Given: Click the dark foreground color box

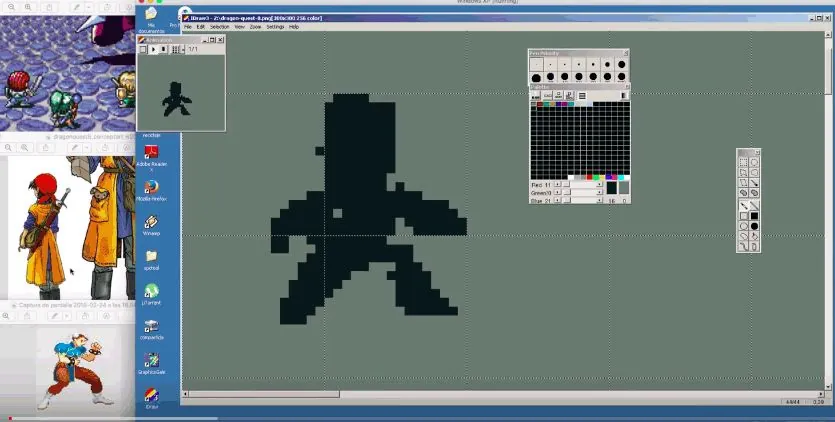Looking at the screenshot, I should tap(611, 188).
